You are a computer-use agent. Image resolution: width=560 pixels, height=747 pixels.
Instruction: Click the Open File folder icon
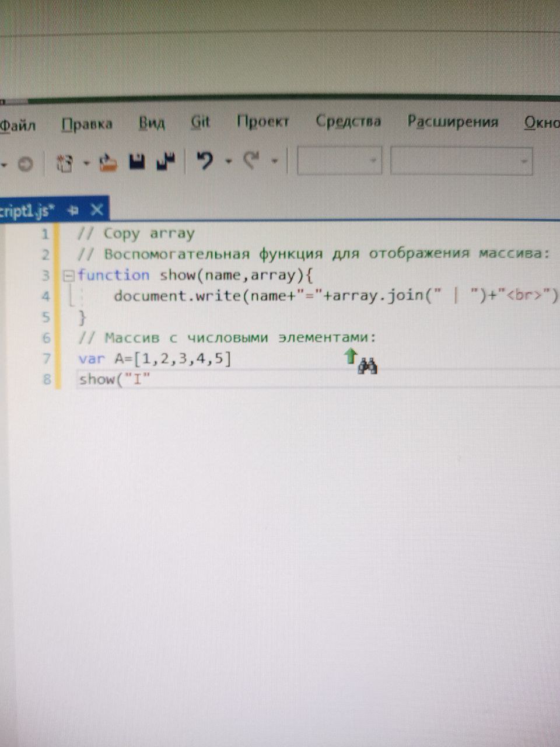(x=108, y=162)
